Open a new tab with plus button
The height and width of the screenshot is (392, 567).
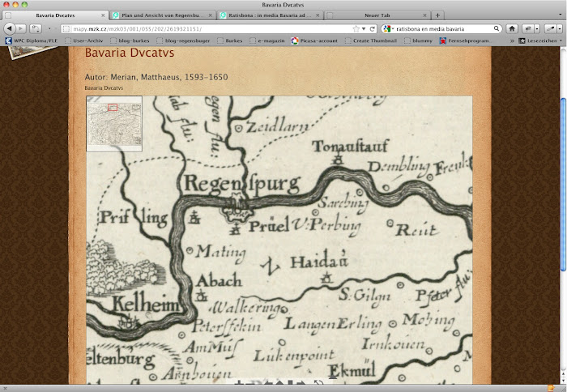click(437, 15)
